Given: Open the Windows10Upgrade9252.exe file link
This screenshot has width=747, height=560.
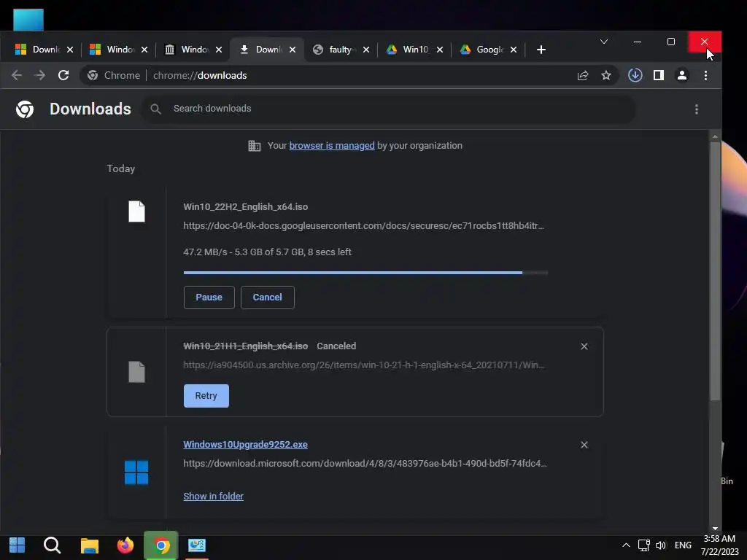Looking at the screenshot, I should click(x=245, y=444).
